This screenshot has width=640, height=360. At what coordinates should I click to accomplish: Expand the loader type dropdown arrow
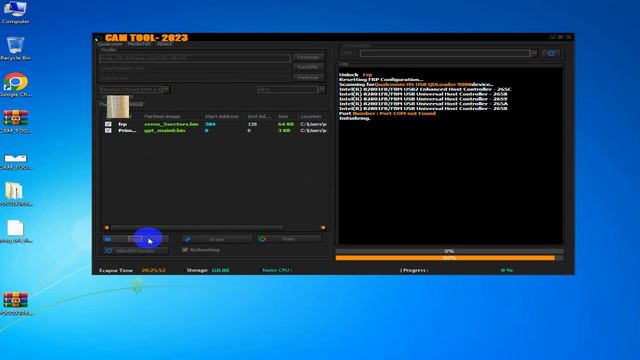coord(167,89)
